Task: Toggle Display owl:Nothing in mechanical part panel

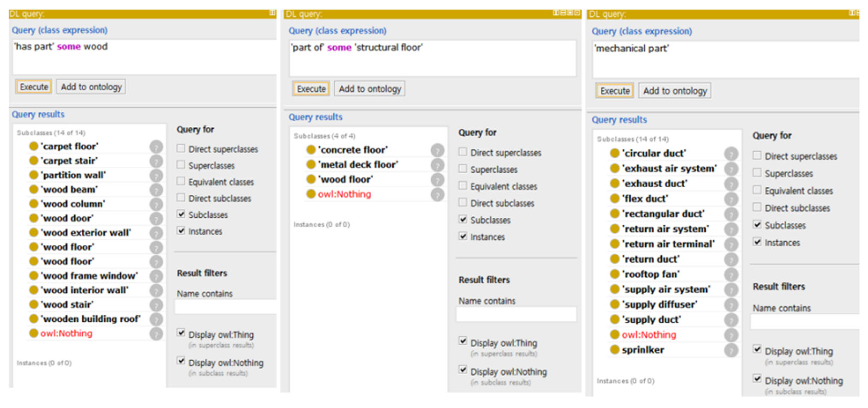Action: click(757, 379)
